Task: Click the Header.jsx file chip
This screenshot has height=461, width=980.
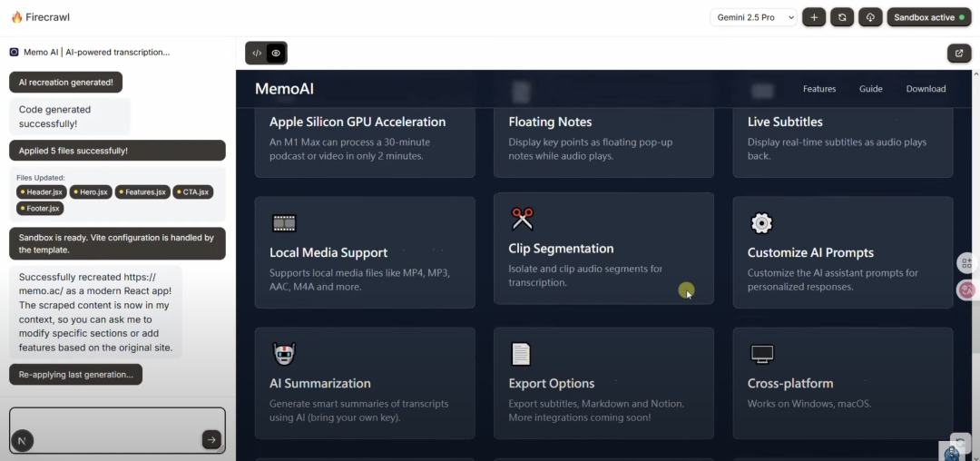Action: pyautogui.click(x=42, y=192)
